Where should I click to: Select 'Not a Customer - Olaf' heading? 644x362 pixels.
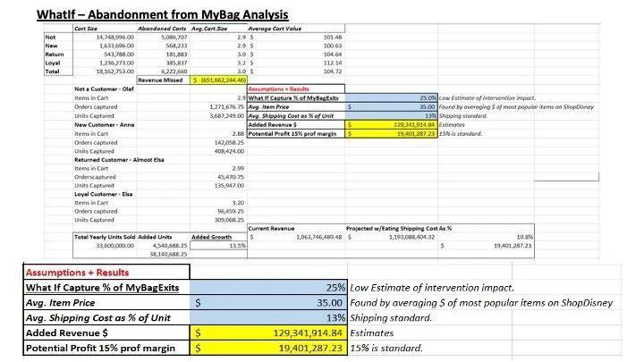point(105,89)
